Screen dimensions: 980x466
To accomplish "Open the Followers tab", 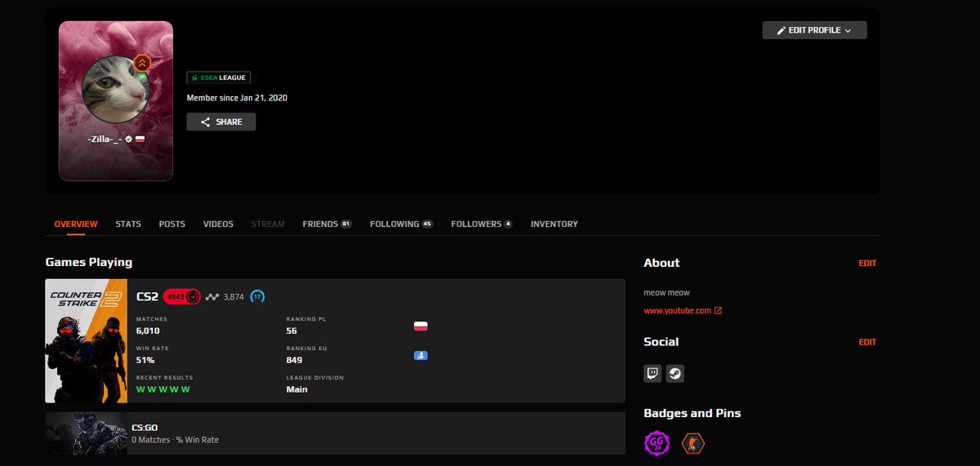I will tap(482, 224).
